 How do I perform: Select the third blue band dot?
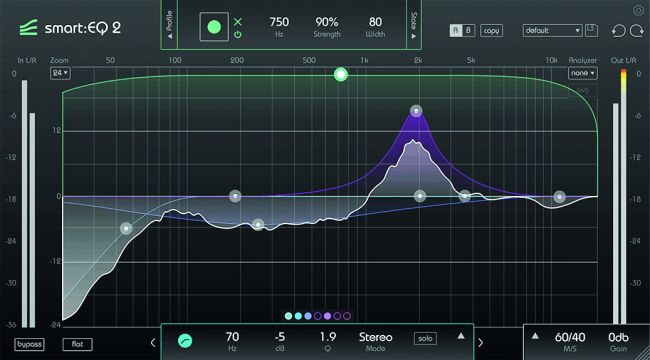click(308, 316)
